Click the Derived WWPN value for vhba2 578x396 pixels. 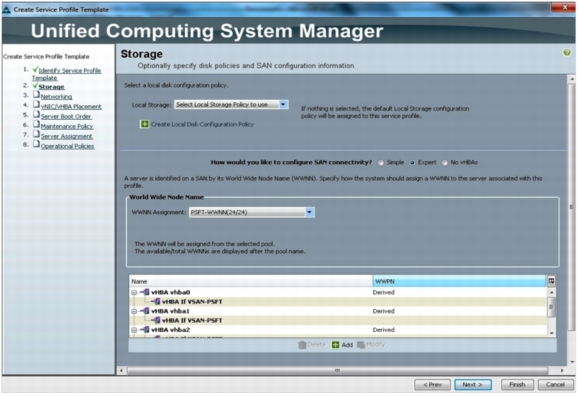click(383, 330)
